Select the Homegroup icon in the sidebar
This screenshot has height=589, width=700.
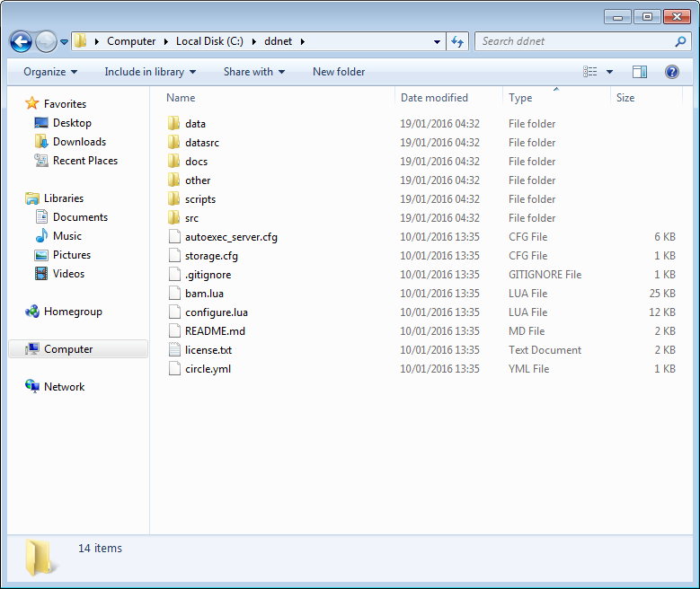click(33, 312)
